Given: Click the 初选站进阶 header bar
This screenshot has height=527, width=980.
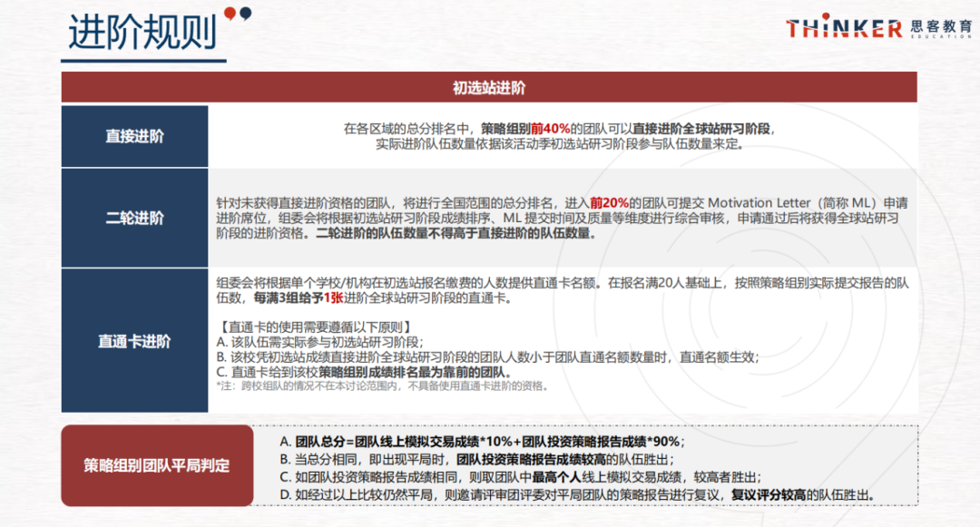Looking at the screenshot, I should click(489, 87).
